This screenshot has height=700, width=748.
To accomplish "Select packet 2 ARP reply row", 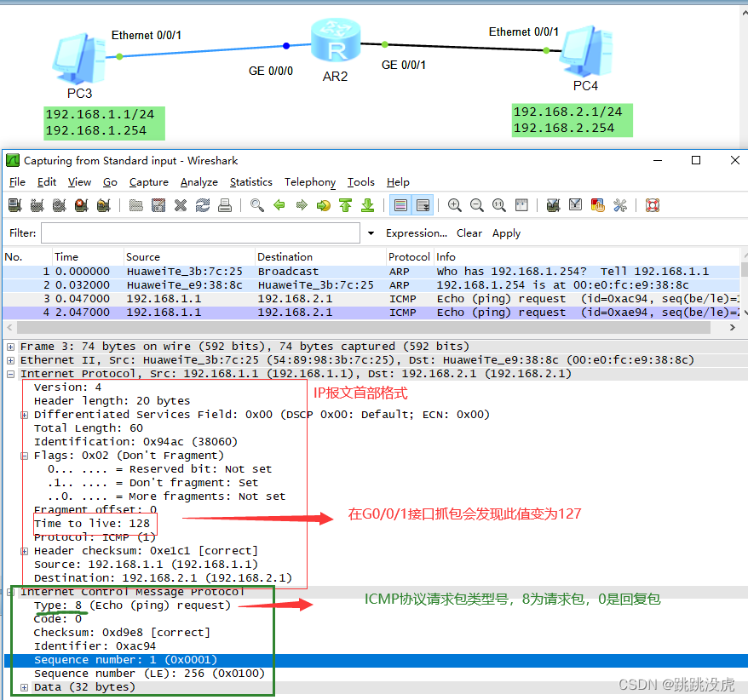I will [371, 285].
